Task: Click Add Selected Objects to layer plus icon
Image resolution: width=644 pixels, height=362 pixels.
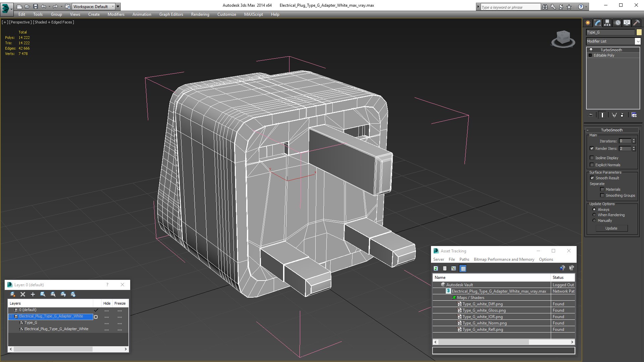Action: (33, 294)
